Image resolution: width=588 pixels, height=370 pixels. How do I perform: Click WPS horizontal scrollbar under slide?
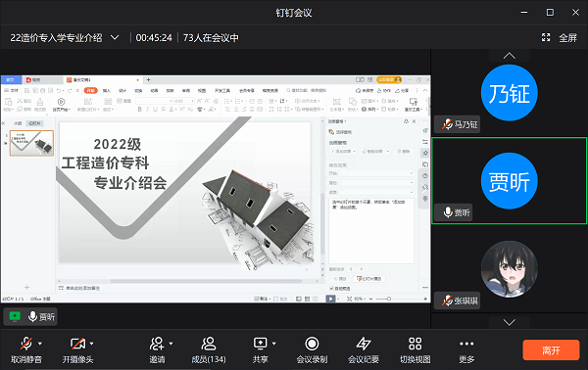tap(206, 281)
